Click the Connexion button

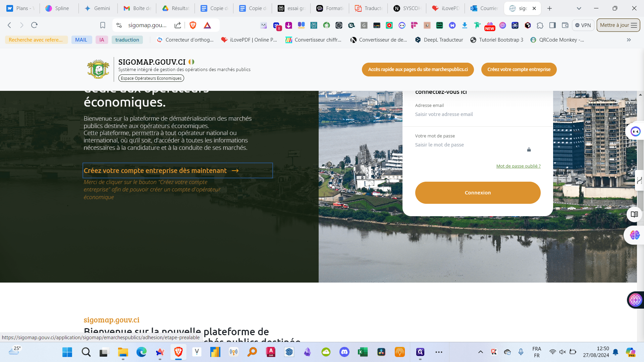[x=478, y=193]
